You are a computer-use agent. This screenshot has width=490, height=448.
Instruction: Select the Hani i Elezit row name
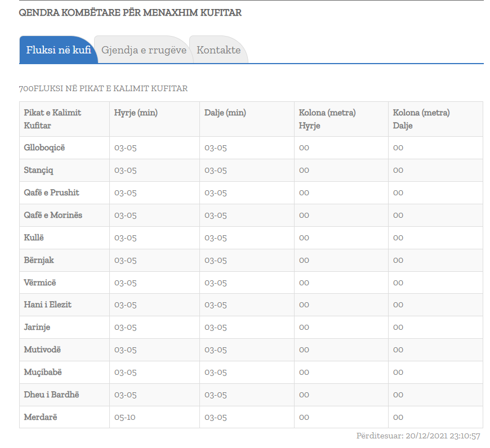47,304
